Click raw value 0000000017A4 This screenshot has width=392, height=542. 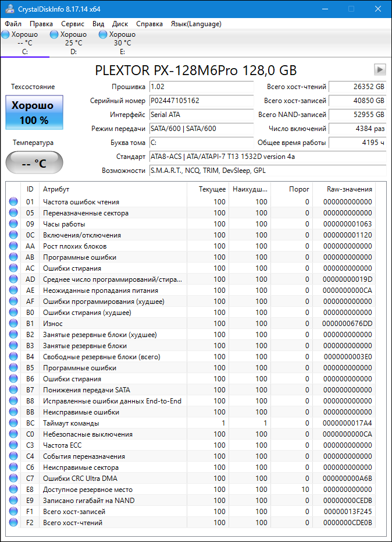click(347, 423)
